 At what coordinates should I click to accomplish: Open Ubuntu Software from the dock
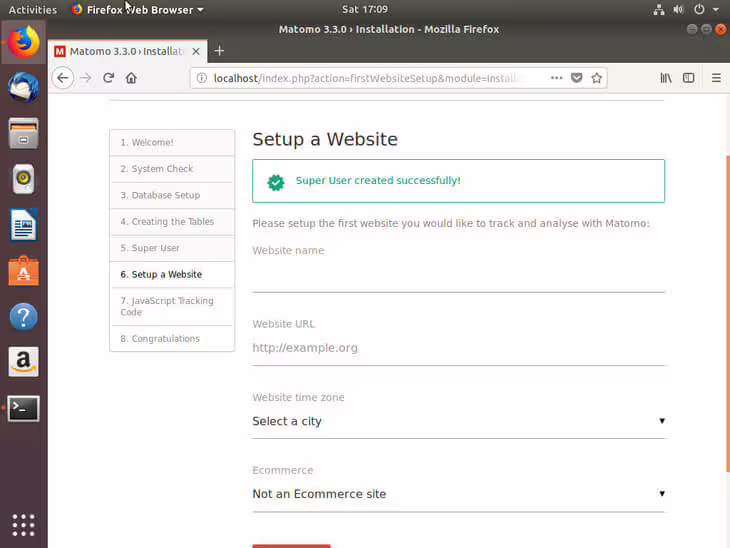click(23, 271)
